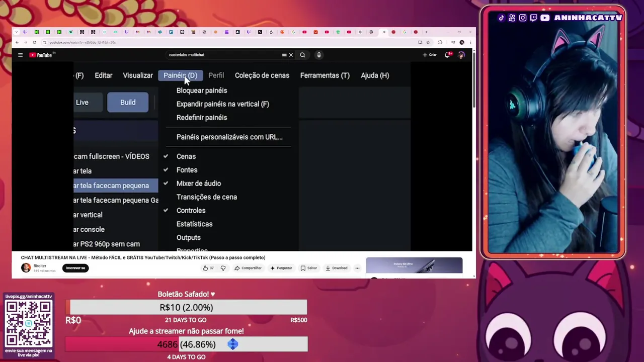Click Inscrever-se subscribe button

tap(75, 268)
